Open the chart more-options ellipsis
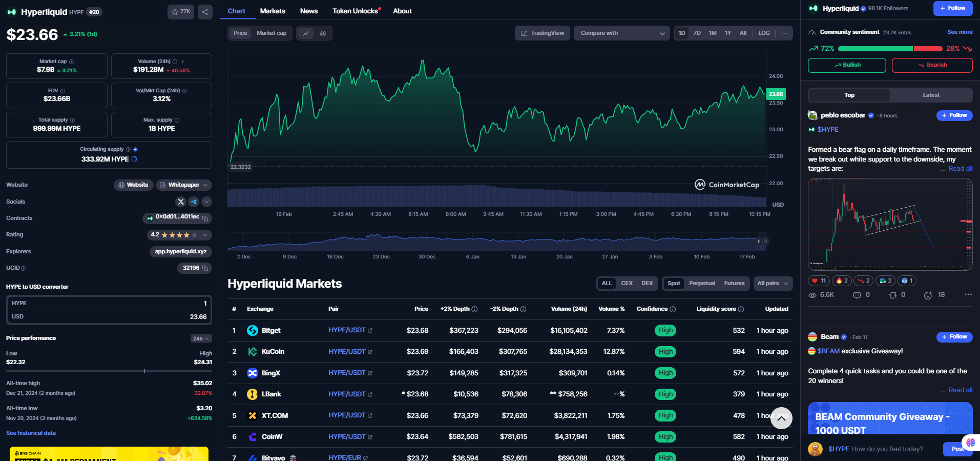The image size is (980, 461). coord(785,33)
